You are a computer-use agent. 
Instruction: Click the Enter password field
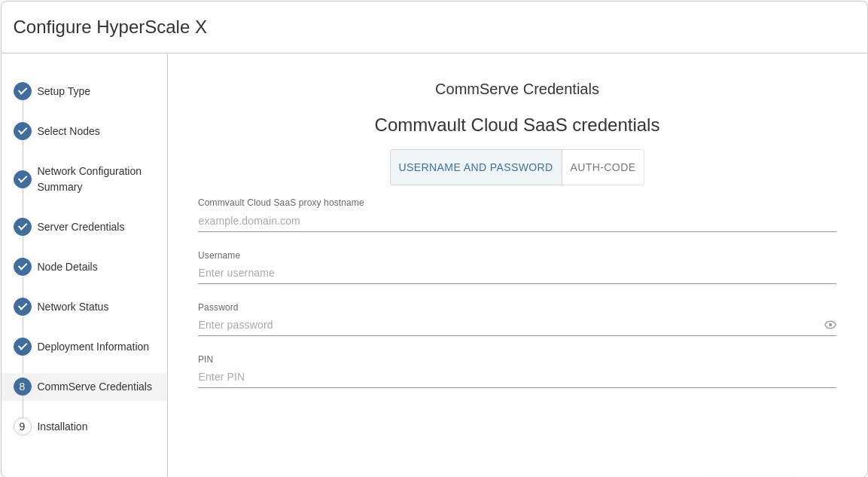(509, 325)
